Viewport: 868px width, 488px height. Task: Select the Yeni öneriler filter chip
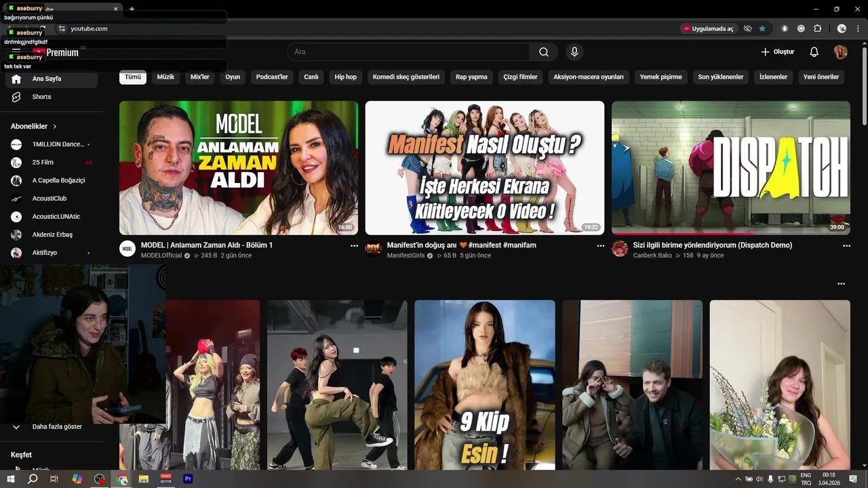(x=821, y=77)
